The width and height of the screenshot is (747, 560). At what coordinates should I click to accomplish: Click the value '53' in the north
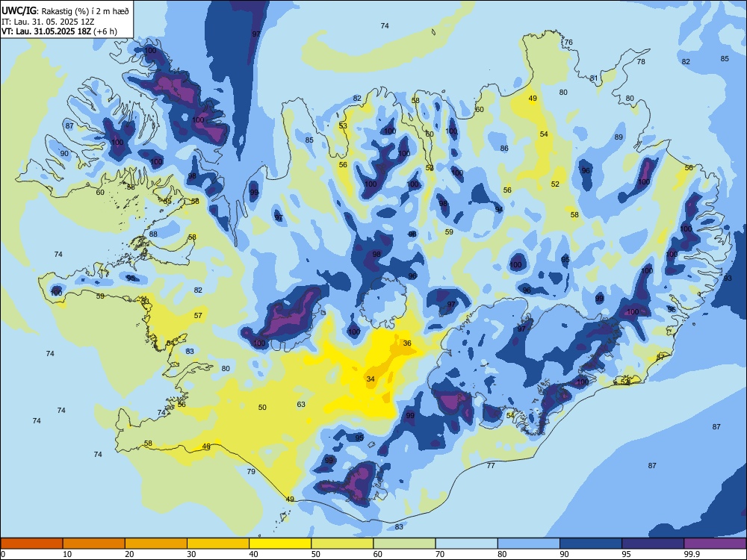(x=343, y=125)
